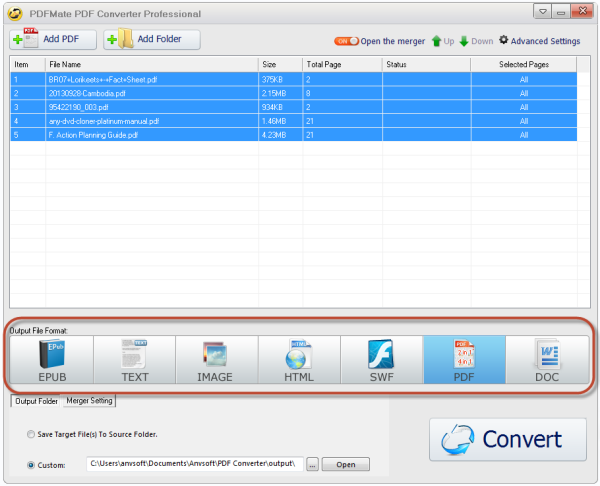The width and height of the screenshot is (600, 486).
Task: Select DOC output format
Action: 547,360
